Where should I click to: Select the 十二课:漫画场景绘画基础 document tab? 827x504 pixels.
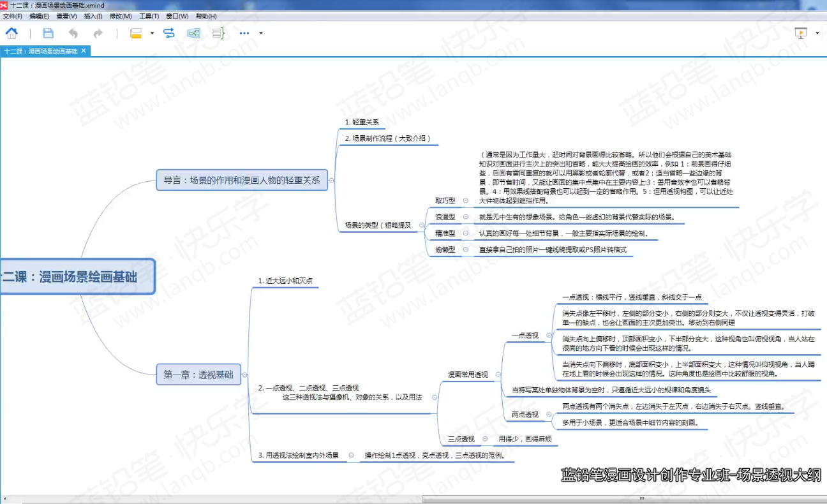[40, 51]
